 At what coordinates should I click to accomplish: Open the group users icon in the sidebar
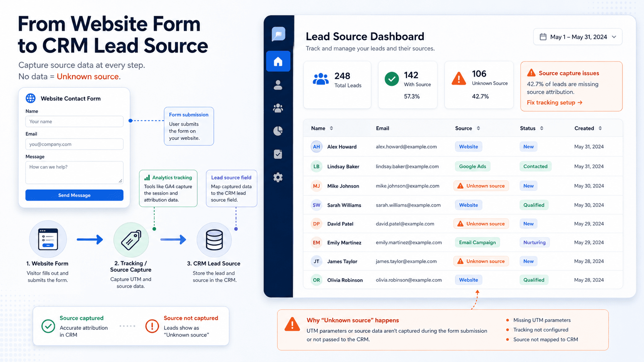point(278,108)
